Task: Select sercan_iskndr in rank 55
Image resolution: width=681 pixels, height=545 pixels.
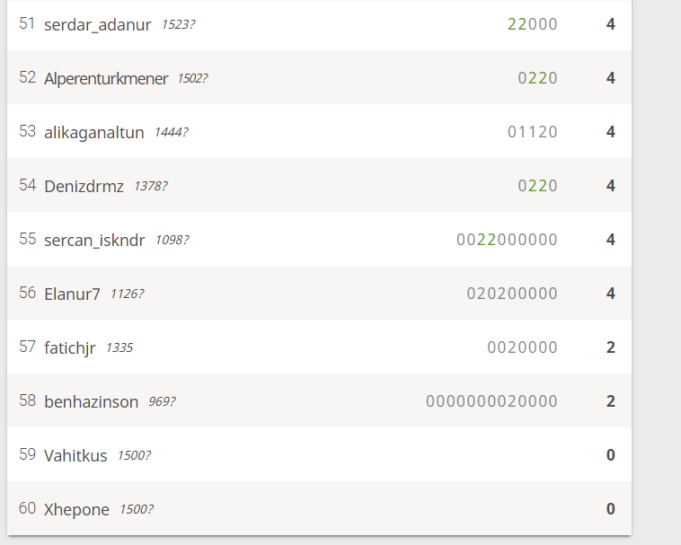Action: tap(95, 240)
